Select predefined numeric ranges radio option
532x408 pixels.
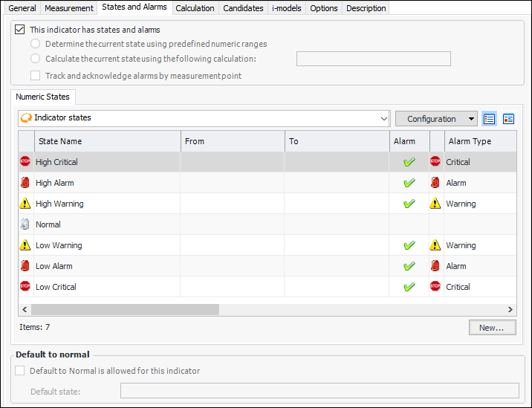click(35, 44)
